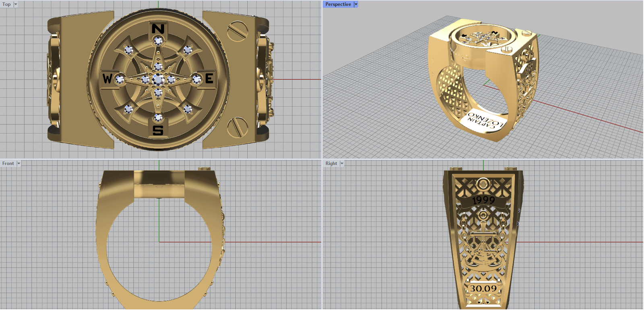Expand the Perspective viewport menu arrow

point(356,4)
